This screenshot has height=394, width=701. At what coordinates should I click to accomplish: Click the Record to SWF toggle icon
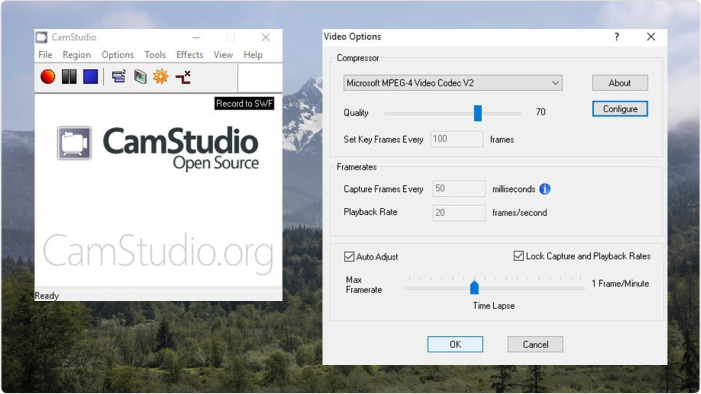click(x=183, y=77)
